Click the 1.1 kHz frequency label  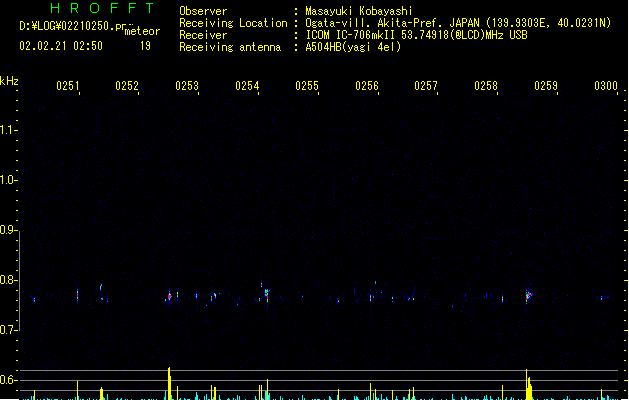(8, 130)
